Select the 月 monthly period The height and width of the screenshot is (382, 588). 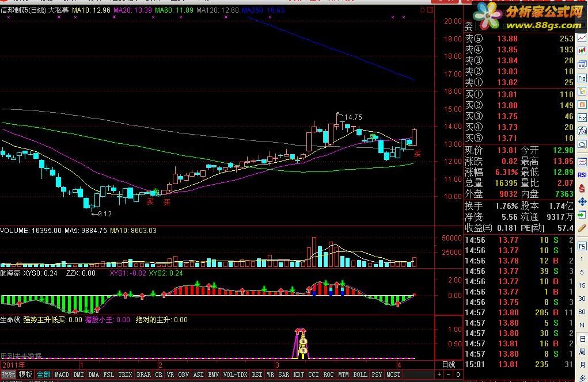(x=582, y=365)
